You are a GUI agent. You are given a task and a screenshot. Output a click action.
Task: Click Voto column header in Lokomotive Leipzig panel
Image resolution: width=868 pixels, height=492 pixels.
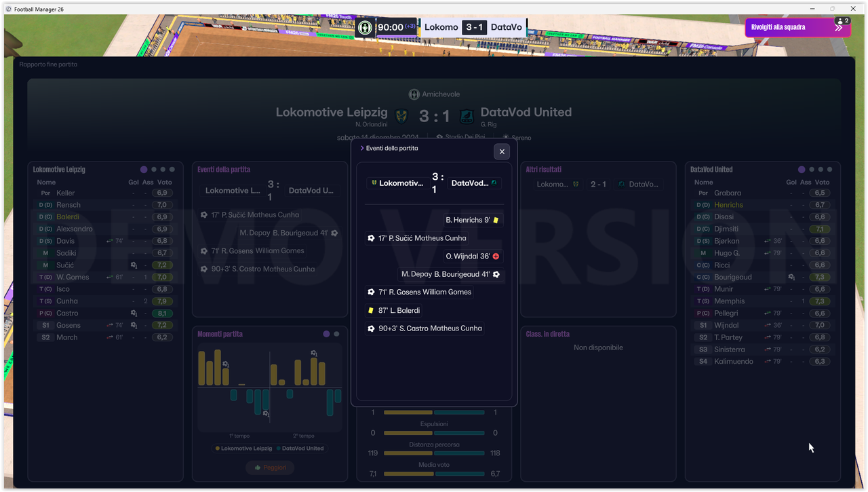coord(165,183)
